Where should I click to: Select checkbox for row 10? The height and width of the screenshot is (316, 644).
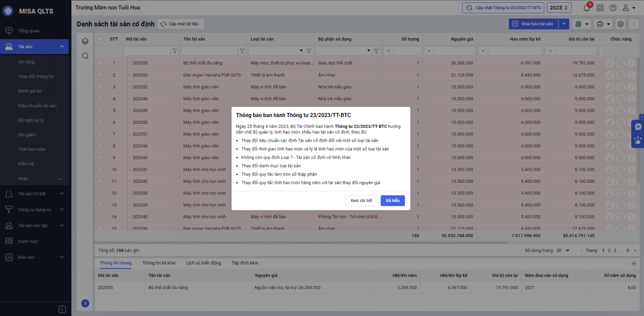(x=100, y=169)
